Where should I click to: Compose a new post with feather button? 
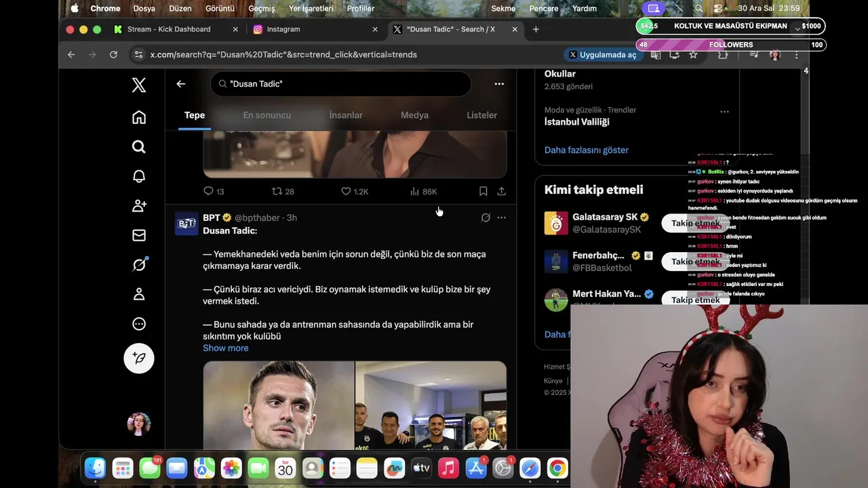[139, 358]
